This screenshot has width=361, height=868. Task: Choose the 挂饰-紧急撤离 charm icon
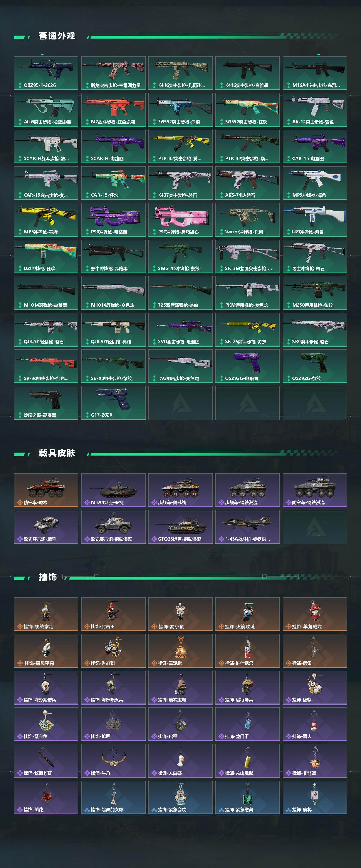coord(247,798)
